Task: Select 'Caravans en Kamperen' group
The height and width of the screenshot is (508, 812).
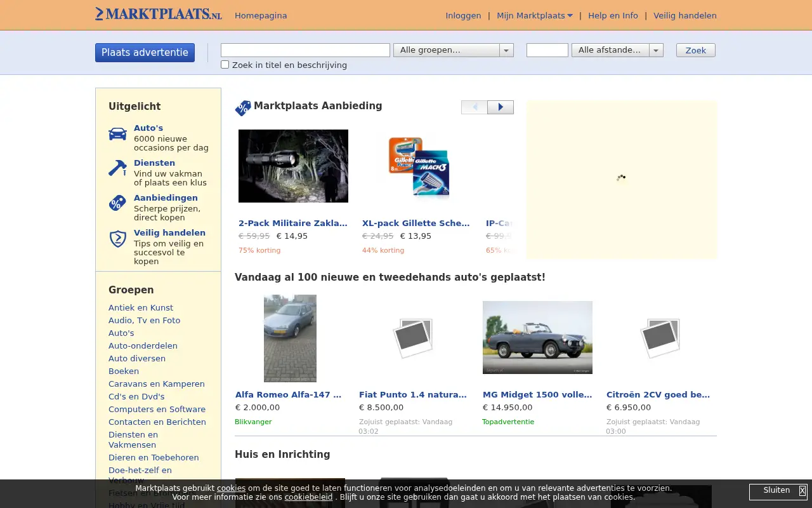Action: click(157, 384)
